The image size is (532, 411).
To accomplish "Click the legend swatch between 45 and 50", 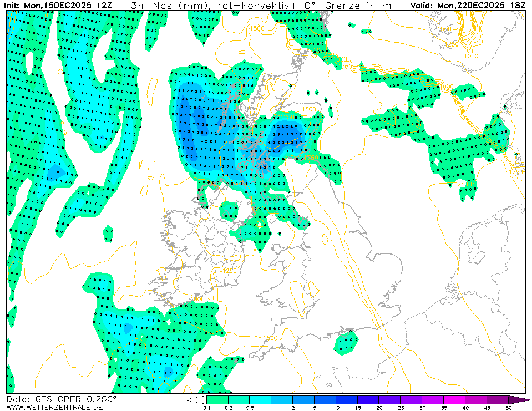I will (x=498, y=399).
